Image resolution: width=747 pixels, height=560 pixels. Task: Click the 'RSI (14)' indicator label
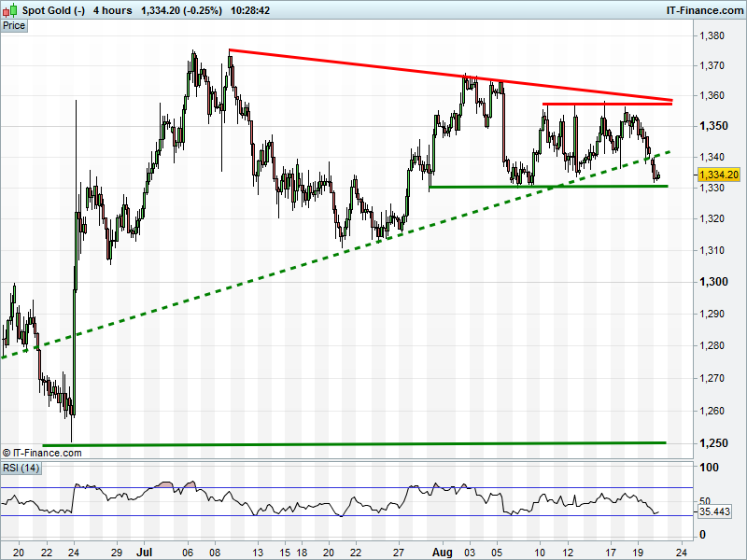click(x=21, y=468)
